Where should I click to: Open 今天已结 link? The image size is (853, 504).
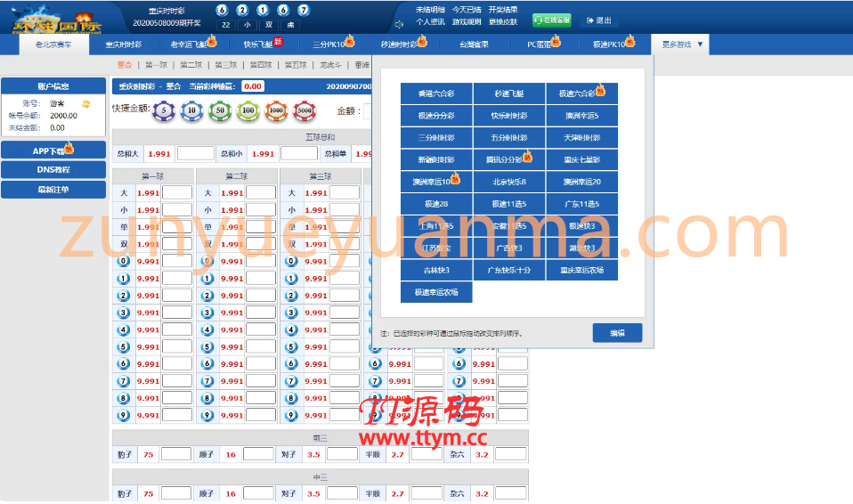tap(467, 10)
